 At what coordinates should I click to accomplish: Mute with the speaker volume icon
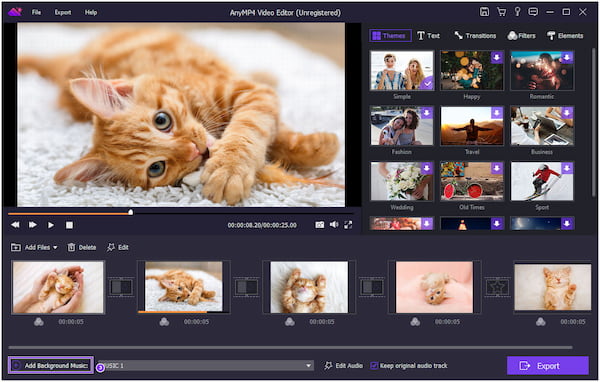click(334, 225)
